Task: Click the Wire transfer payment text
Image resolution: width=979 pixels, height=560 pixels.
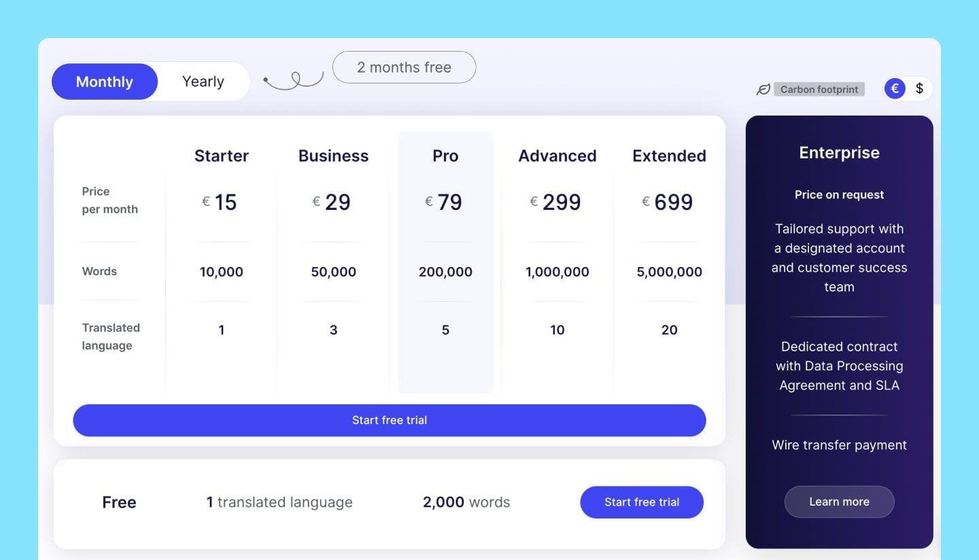Action: tap(839, 445)
